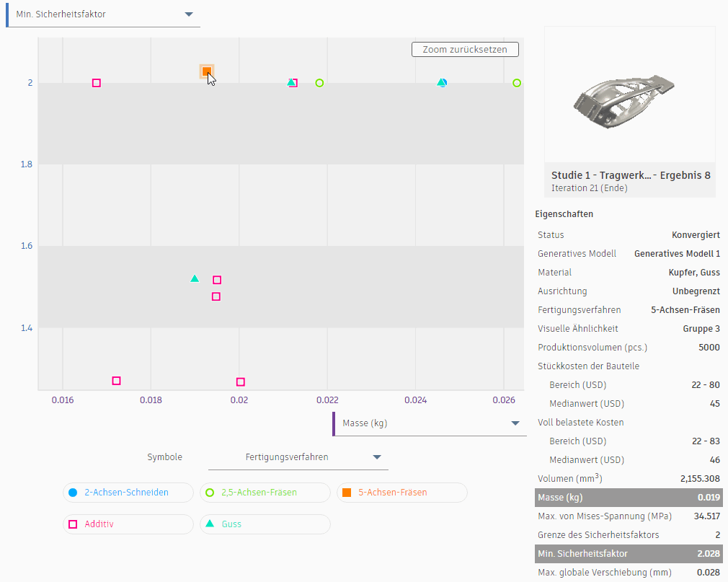The width and height of the screenshot is (728, 582).
Task: Toggle the Additiv legend filter
Action: [128, 524]
